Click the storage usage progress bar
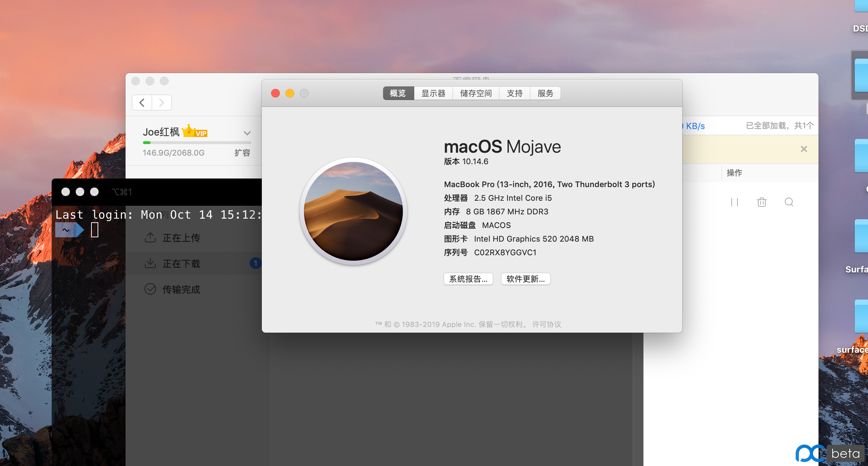Viewport: 868px width, 466px height. (197, 143)
